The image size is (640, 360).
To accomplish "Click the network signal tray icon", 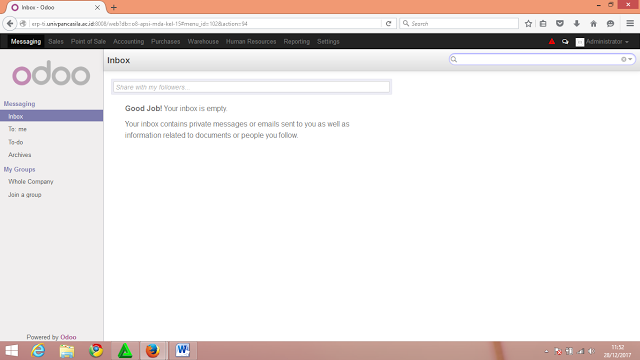I will click(x=580, y=351).
